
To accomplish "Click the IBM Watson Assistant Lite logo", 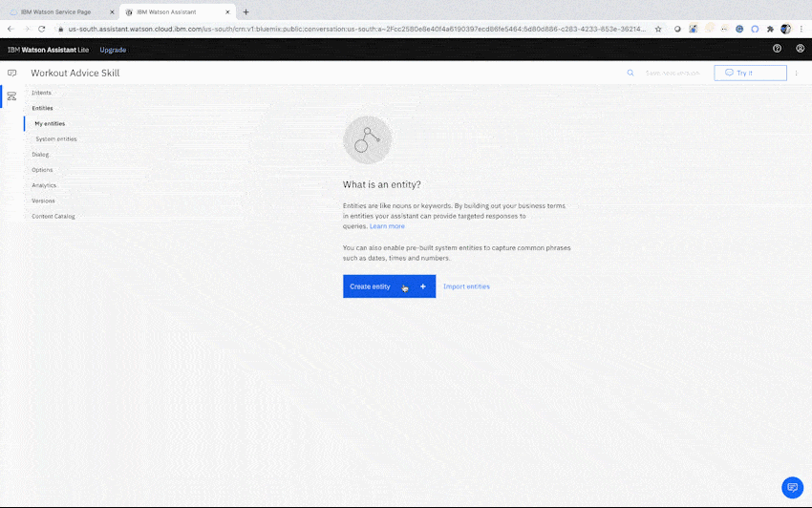I will click(x=48, y=50).
